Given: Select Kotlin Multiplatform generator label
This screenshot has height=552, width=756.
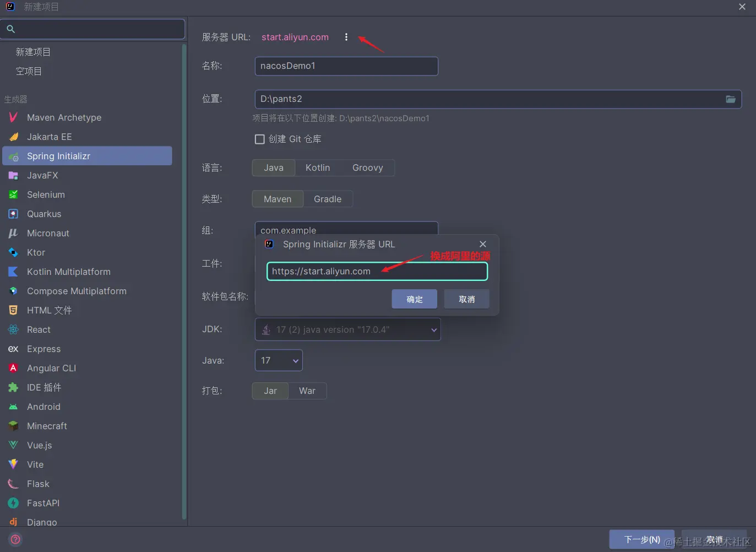Looking at the screenshot, I should (x=69, y=272).
